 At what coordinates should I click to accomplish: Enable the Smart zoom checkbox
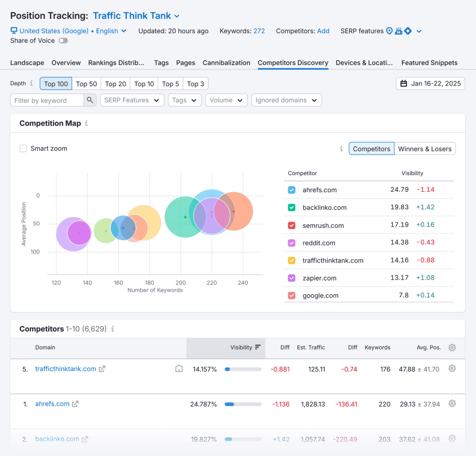click(23, 149)
